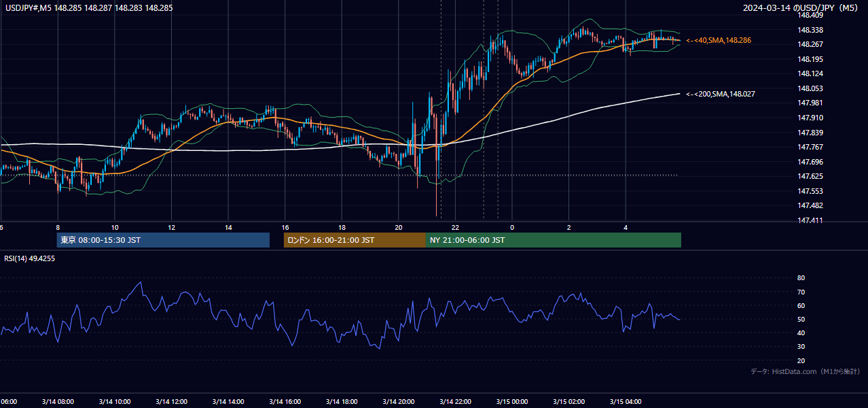
Task: Click the 3/14 14:00 time axis label
Action: click(228, 402)
